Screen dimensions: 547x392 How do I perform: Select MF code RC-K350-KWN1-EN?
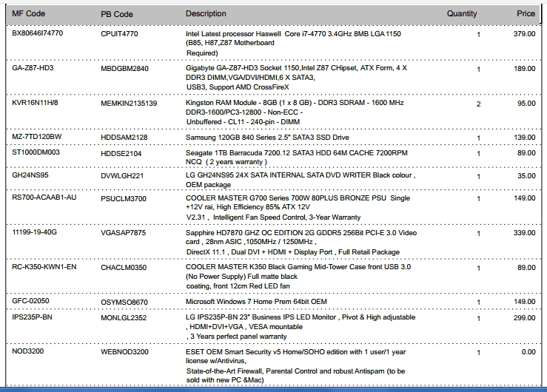(44, 267)
